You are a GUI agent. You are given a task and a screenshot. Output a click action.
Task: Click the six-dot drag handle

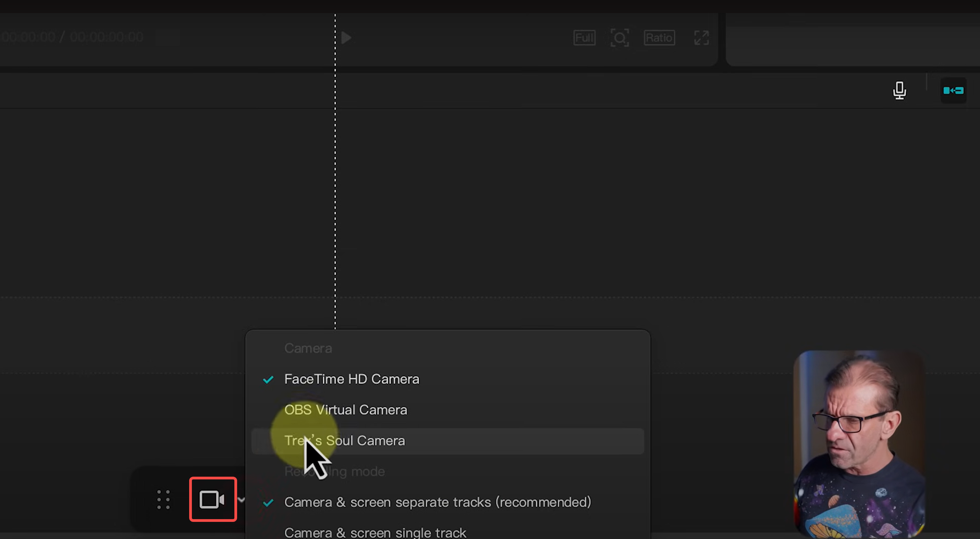[163, 500]
